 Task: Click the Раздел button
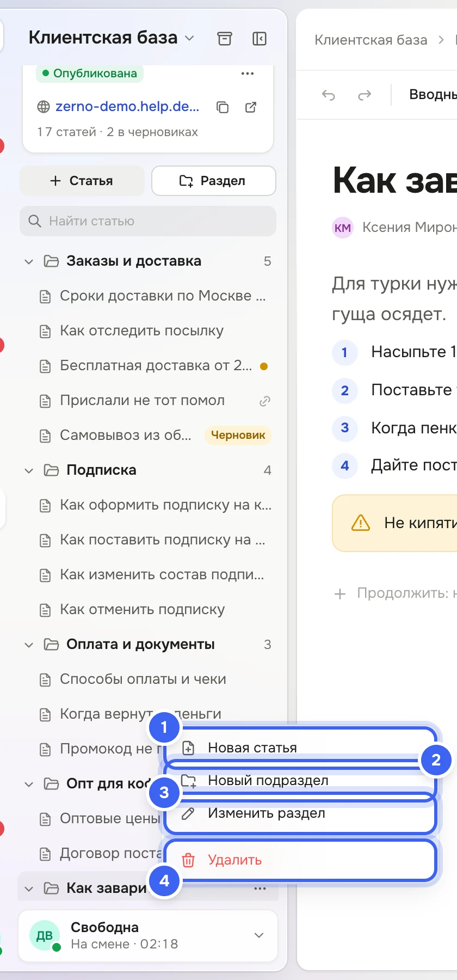tap(214, 181)
